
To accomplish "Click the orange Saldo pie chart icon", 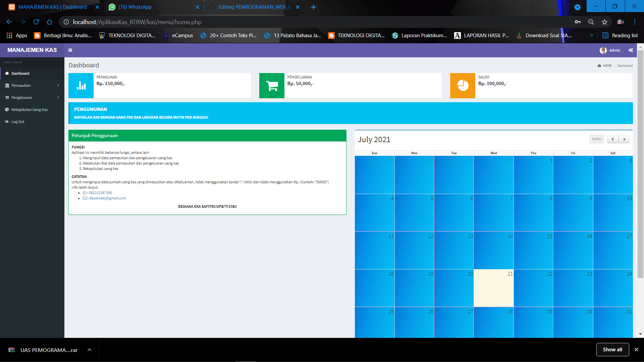I will coord(463,86).
